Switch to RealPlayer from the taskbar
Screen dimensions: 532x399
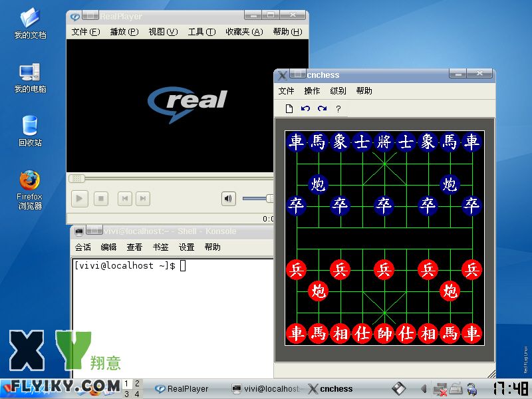point(182,389)
